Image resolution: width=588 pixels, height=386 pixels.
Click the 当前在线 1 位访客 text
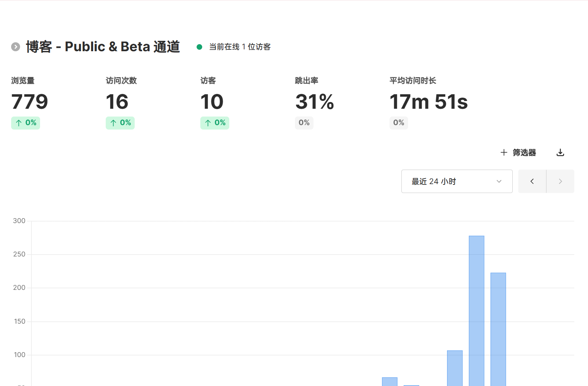(x=240, y=47)
